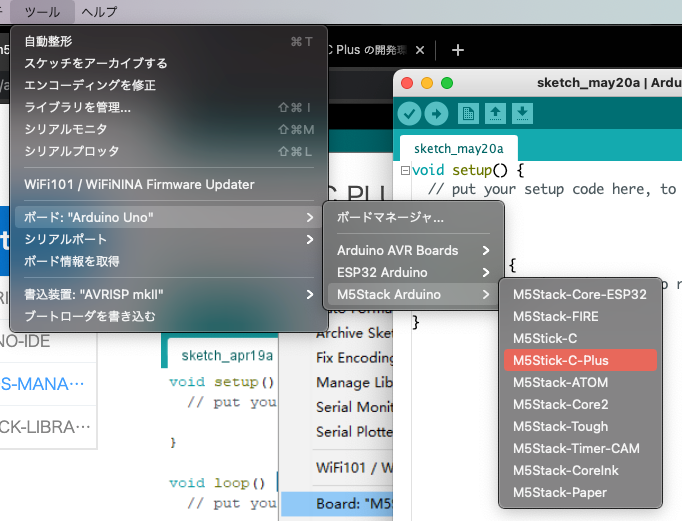Image resolution: width=682 pixels, height=521 pixels.
Task: Click the Verify checkmark button in Arduino toolbar
Action: tap(409, 114)
